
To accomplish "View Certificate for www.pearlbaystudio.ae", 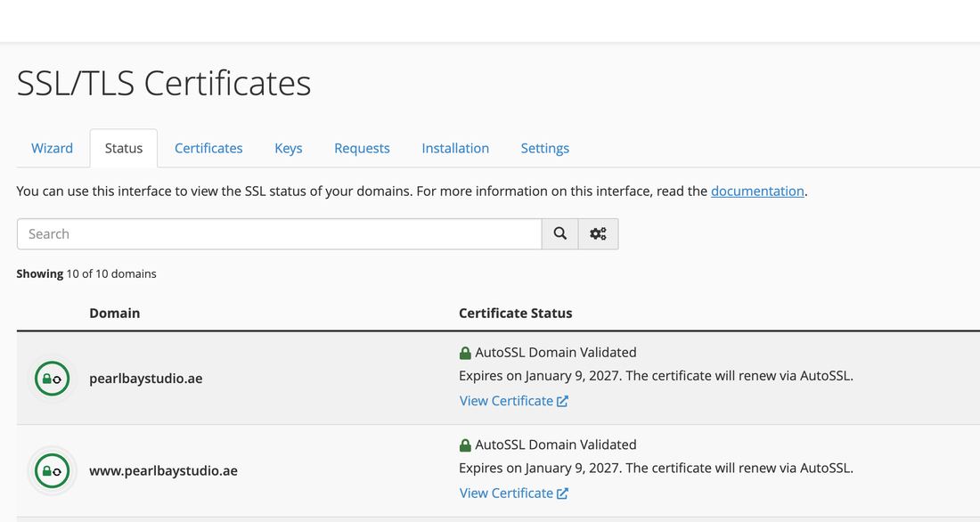I will 514,493.
